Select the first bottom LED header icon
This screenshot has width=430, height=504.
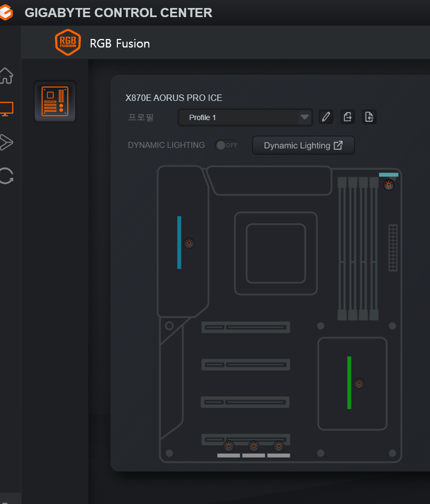229,446
